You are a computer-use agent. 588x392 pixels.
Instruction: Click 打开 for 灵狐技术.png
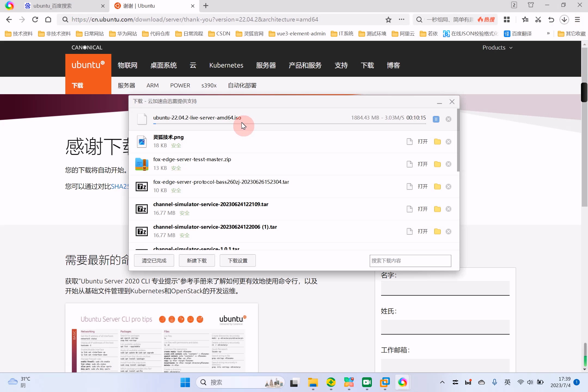click(422, 142)
